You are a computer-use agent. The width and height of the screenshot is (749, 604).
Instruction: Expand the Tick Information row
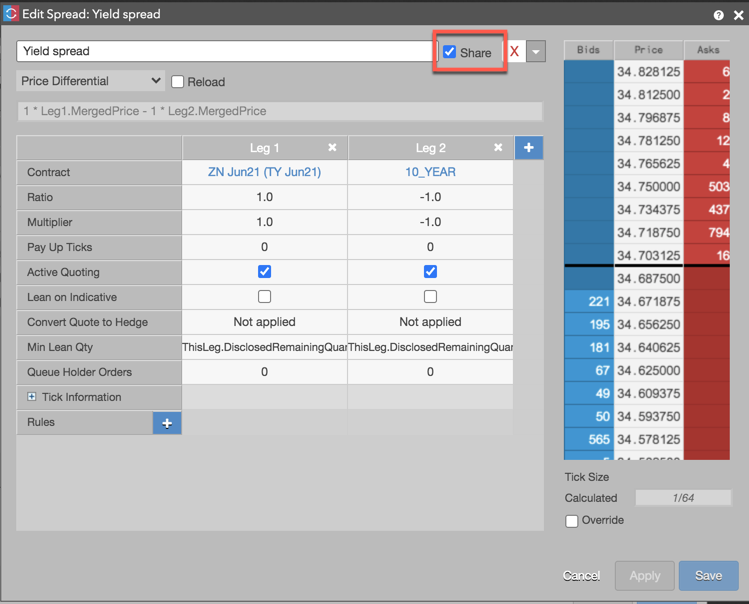(x=32, y=397)
